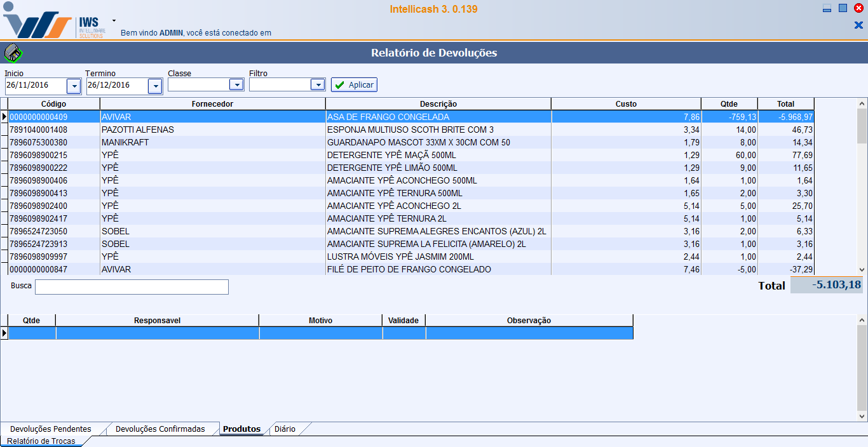
Task: Switch to the Devoluções Confirmadas tab
Action: point(160,429)
